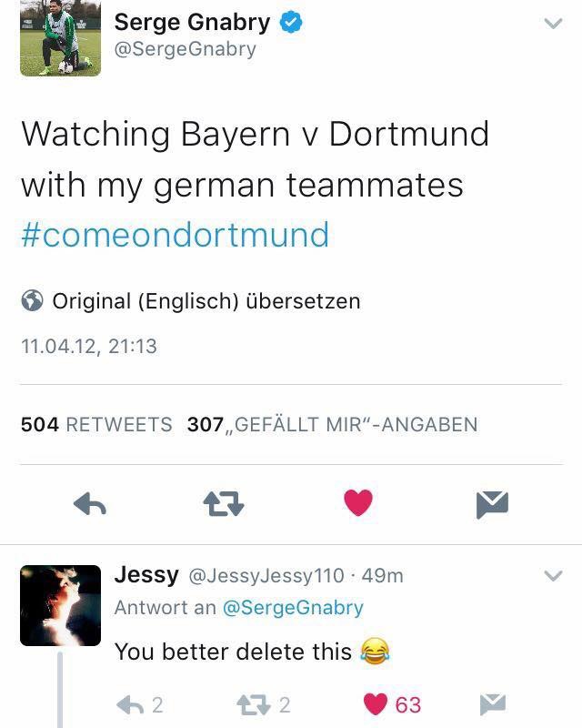Share main tweet via envelope message icon

pyautogui.click(x=492, y=504)
